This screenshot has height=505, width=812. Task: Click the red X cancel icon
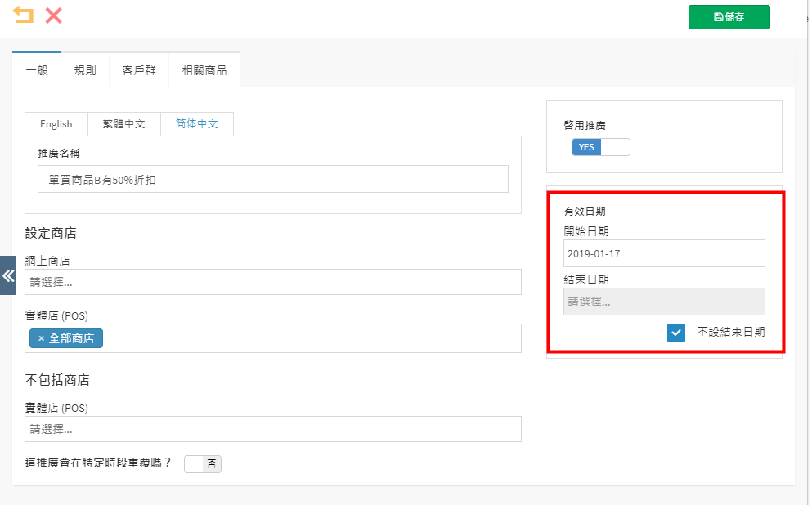pos(54,16)
